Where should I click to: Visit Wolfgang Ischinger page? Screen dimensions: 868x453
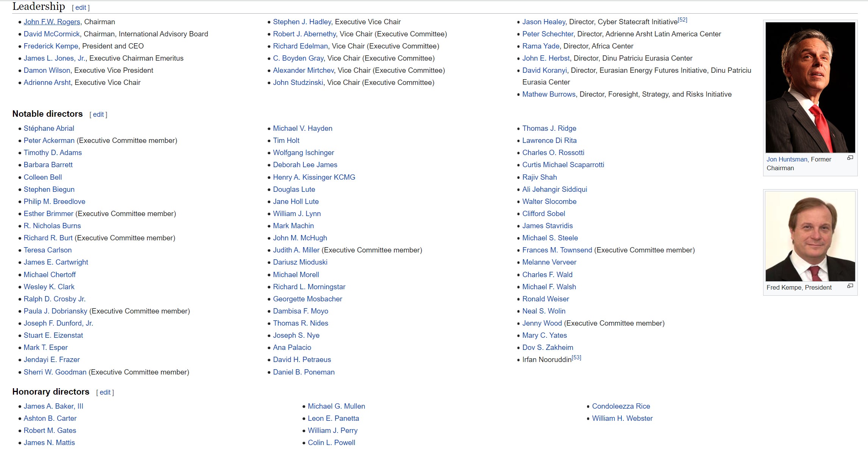coord(303,153)
